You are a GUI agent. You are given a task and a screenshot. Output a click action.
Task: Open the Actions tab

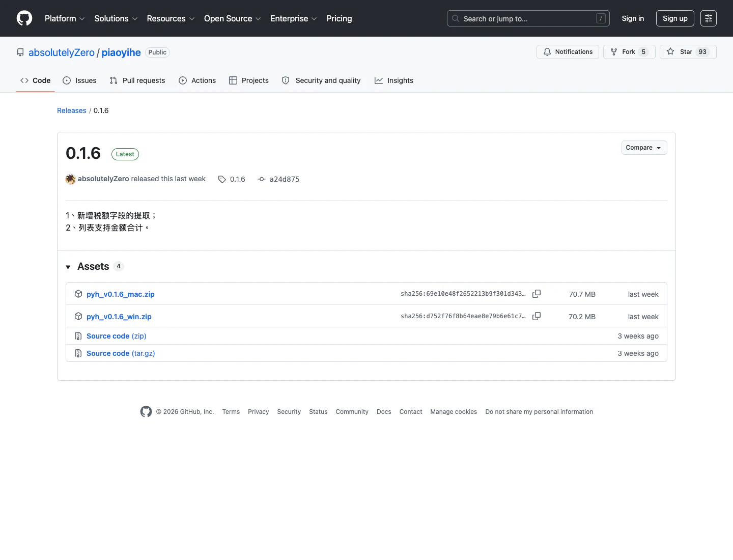click(x=198, y=80)
